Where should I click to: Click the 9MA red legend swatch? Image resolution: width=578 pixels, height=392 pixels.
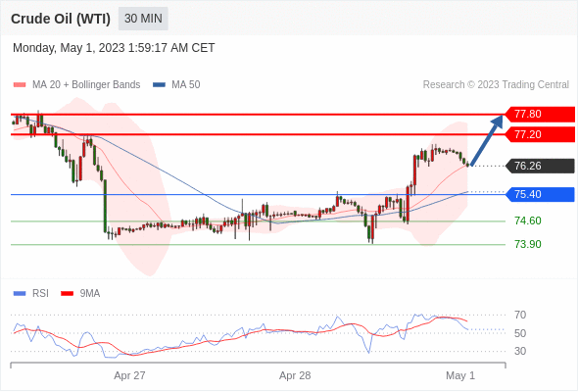[67, 294]
